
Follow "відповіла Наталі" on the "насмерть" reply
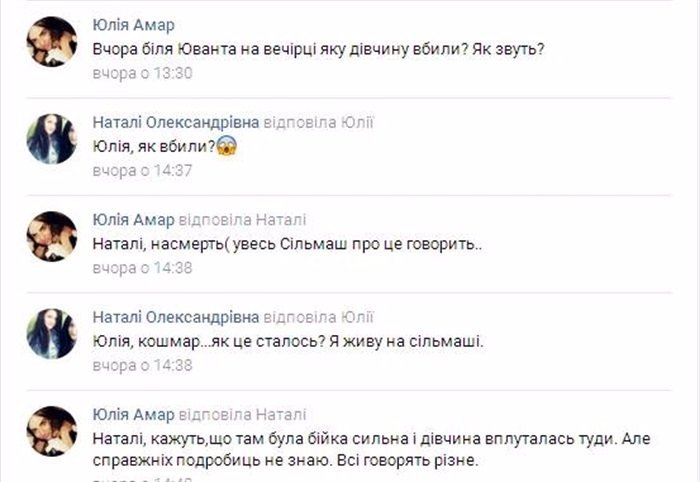(x=242, y=220)
